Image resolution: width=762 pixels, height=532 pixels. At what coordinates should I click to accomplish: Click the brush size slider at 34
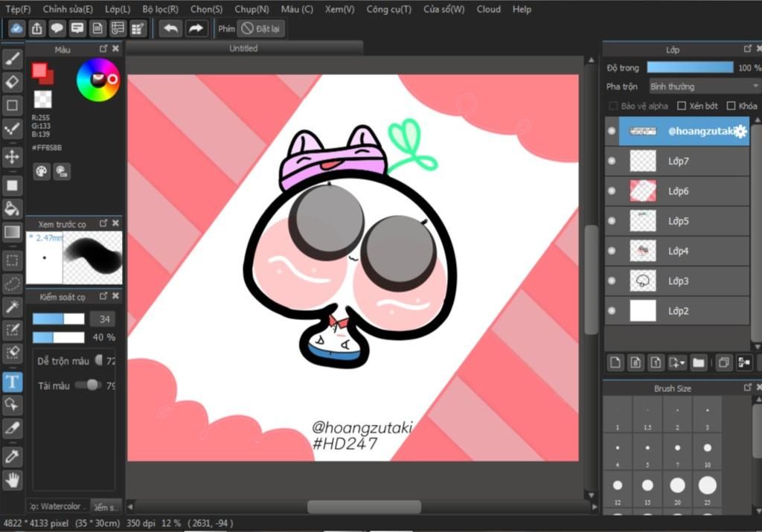[58, 318]
